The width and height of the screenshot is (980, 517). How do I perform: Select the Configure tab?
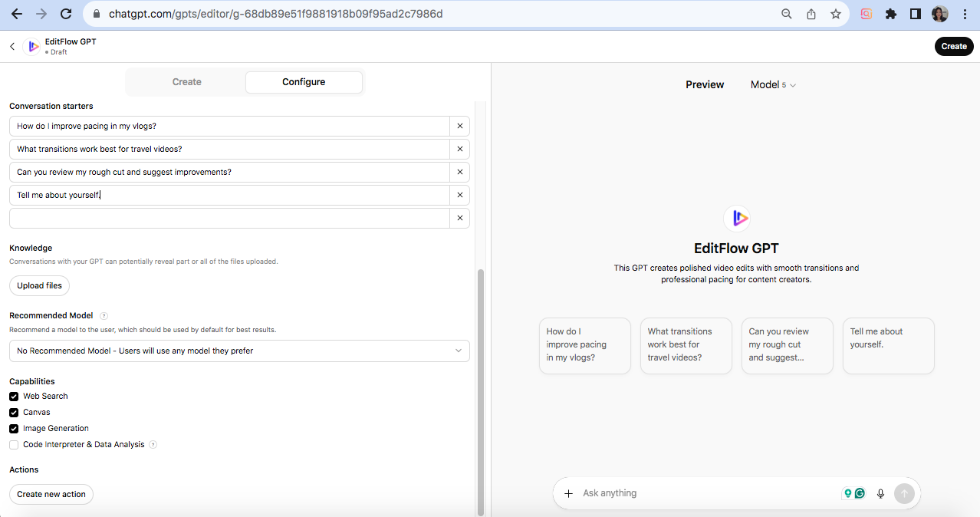304,82
